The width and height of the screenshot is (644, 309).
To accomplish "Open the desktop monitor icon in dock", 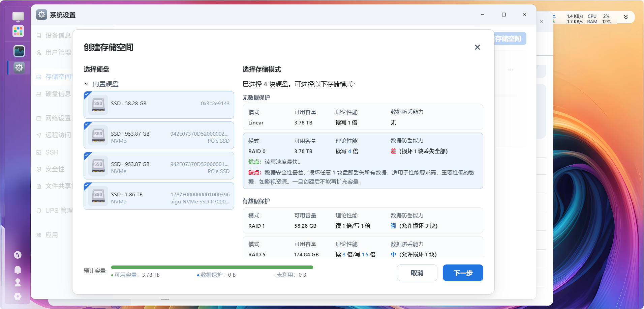I will pos(18,17).
